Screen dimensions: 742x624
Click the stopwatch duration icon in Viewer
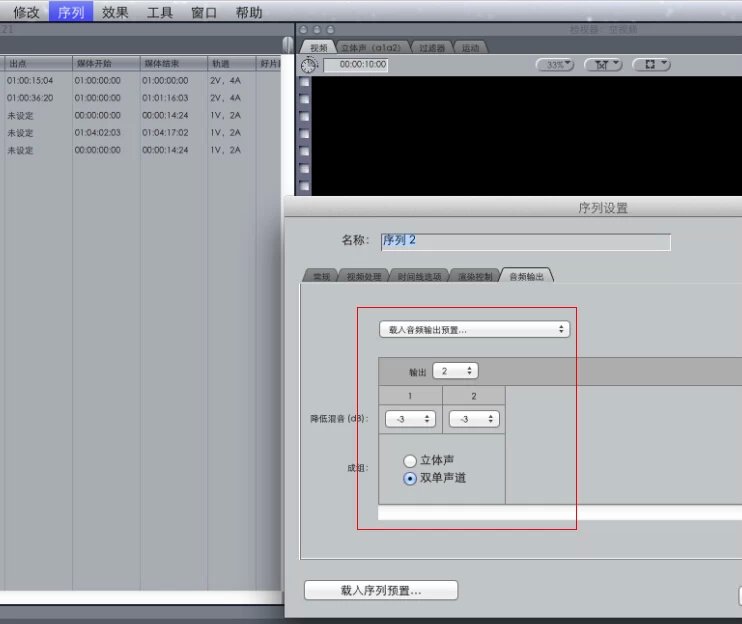click(309, 65)
